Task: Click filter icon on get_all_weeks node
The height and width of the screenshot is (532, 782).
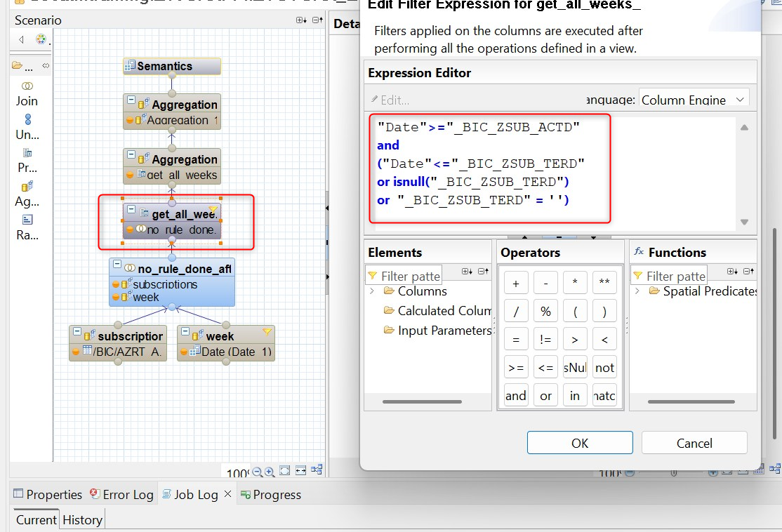Action: (x=213, y=211)
